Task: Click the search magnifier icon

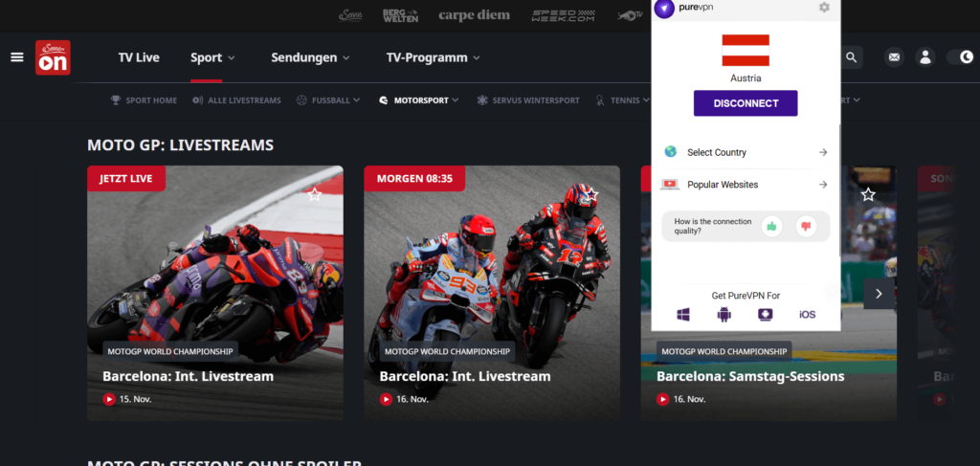Action: (x=851, y=57)
